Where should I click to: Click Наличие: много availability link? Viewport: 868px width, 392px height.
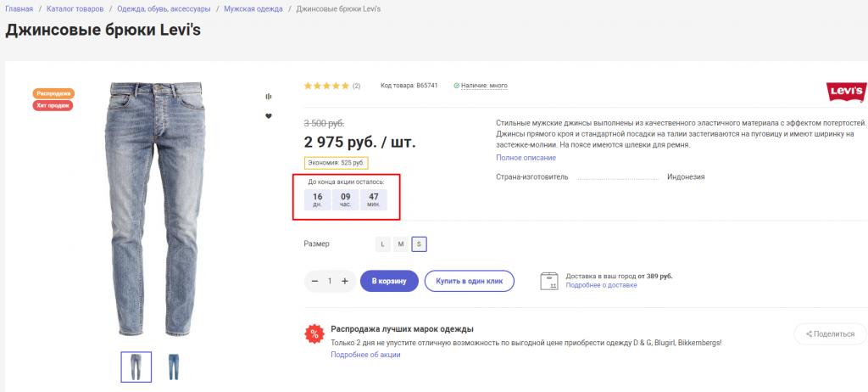pos(484,86)
